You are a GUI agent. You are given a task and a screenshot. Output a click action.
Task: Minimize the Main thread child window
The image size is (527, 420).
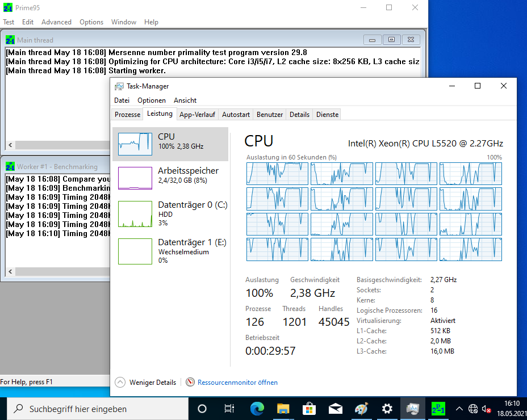[373, 40]
